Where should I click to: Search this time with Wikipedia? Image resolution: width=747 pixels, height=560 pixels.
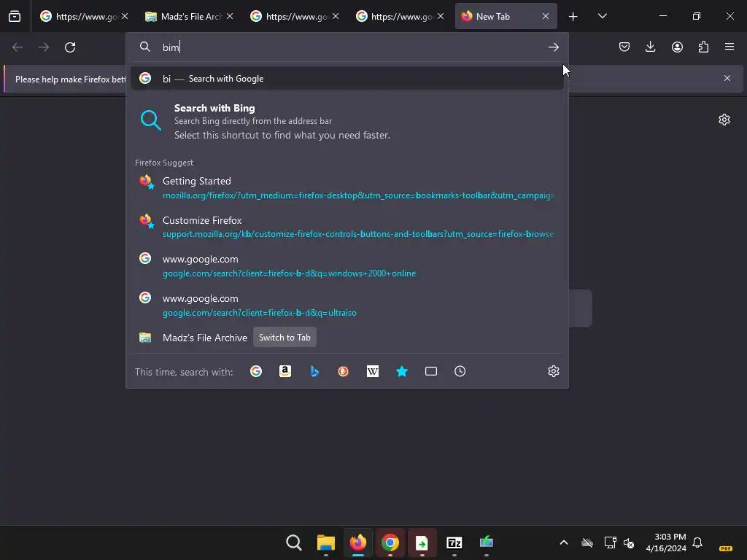(373, 371)
